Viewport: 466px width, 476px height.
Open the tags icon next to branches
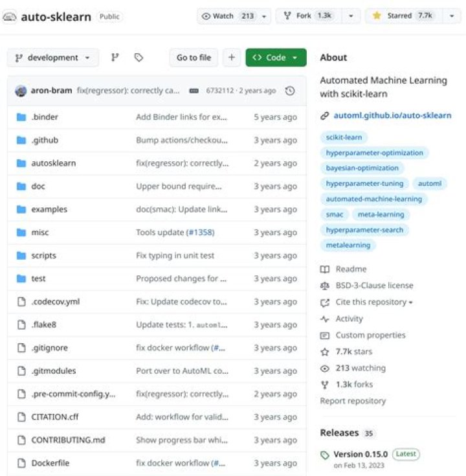tap(139, 58)
